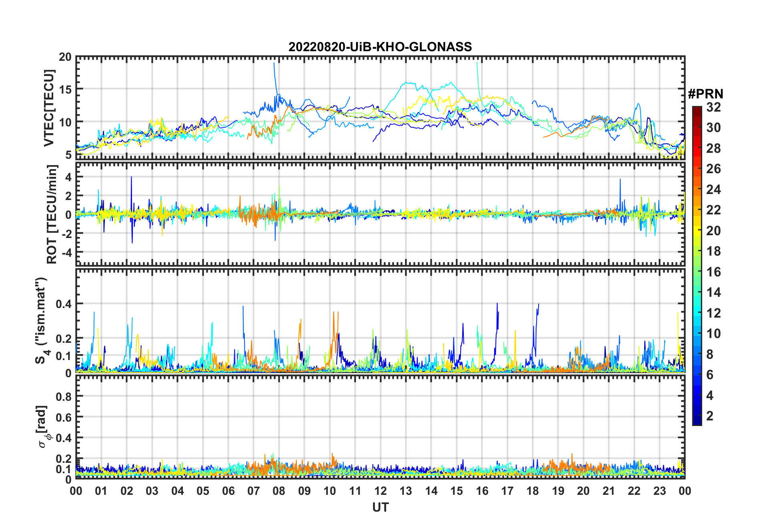761x532 pixels.
Task: Select the "22" tick on PRN colorbar
Action: point(713,210)
